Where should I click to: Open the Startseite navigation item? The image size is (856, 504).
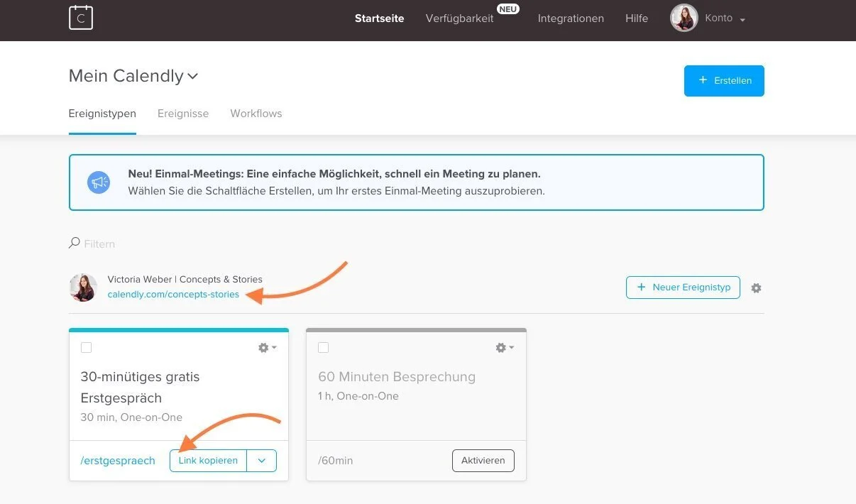tap(380, 18)
